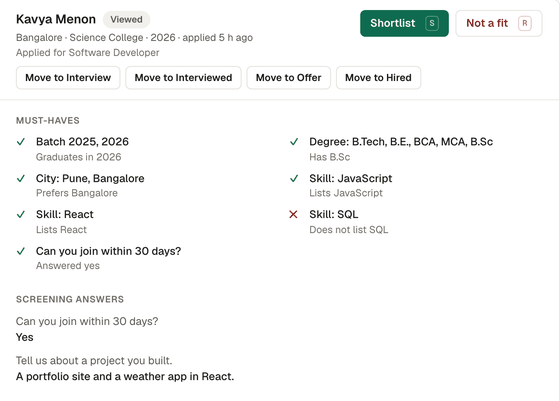The width and height of the screenshot is (560, 401).
Task: Click 'Lists React' note
Action: (61, 230)
